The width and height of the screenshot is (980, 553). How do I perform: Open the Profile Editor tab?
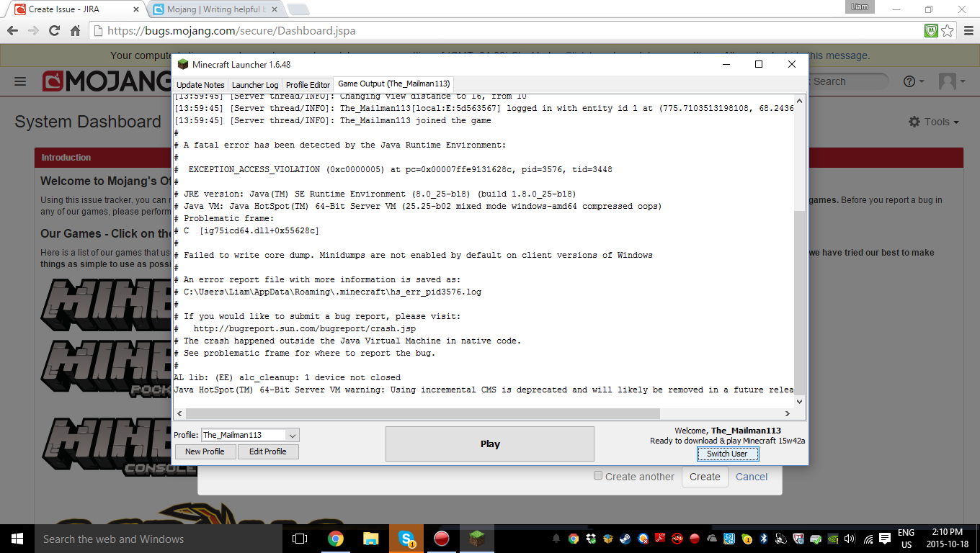coord(308,85)
